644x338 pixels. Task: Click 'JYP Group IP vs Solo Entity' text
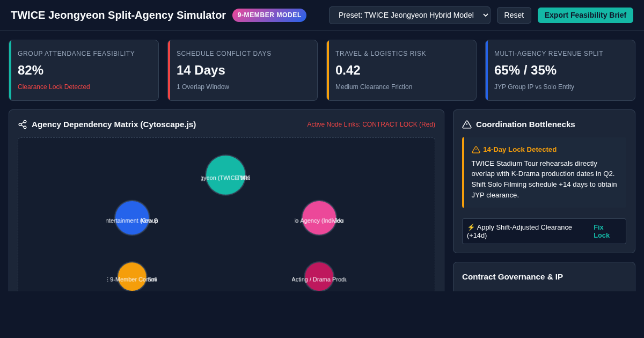(534, 87)
